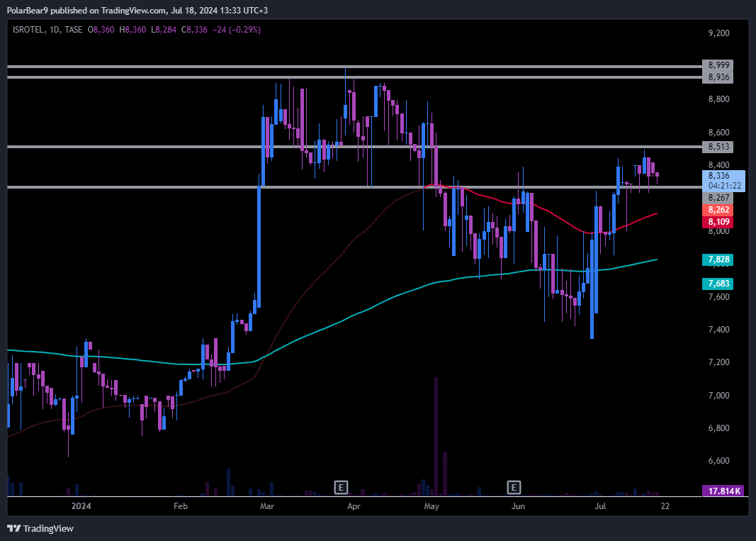Click the open value O8,360
Viewport: 756px width, 541px height.
(x=101, y=30)
